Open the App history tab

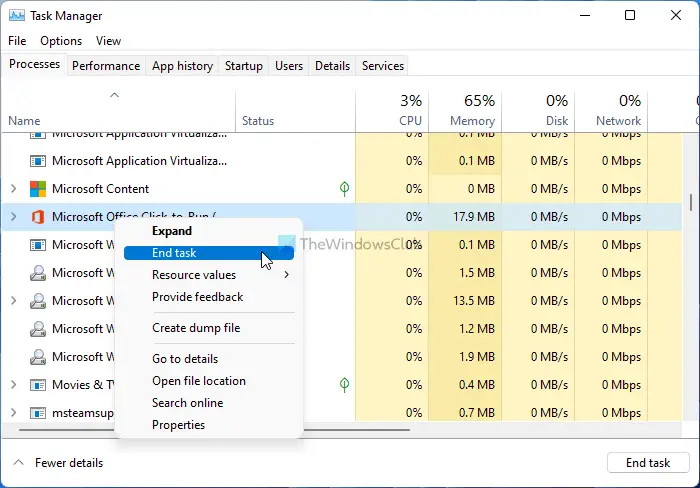[182, 66]
